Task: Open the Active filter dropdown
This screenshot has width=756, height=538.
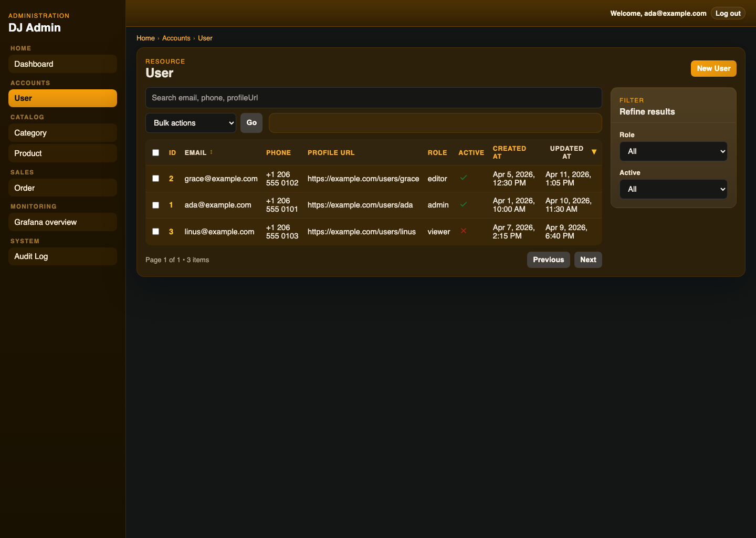Action: (x=673, y=189)
